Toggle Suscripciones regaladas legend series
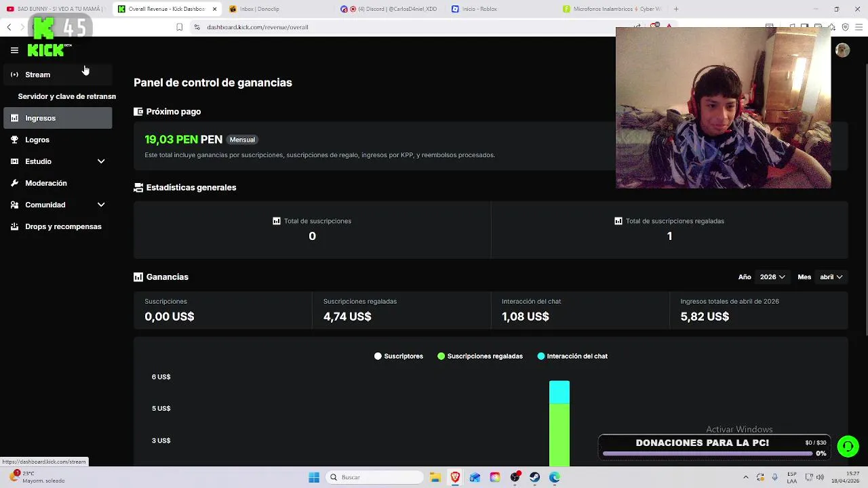 (x=480, y=357)
